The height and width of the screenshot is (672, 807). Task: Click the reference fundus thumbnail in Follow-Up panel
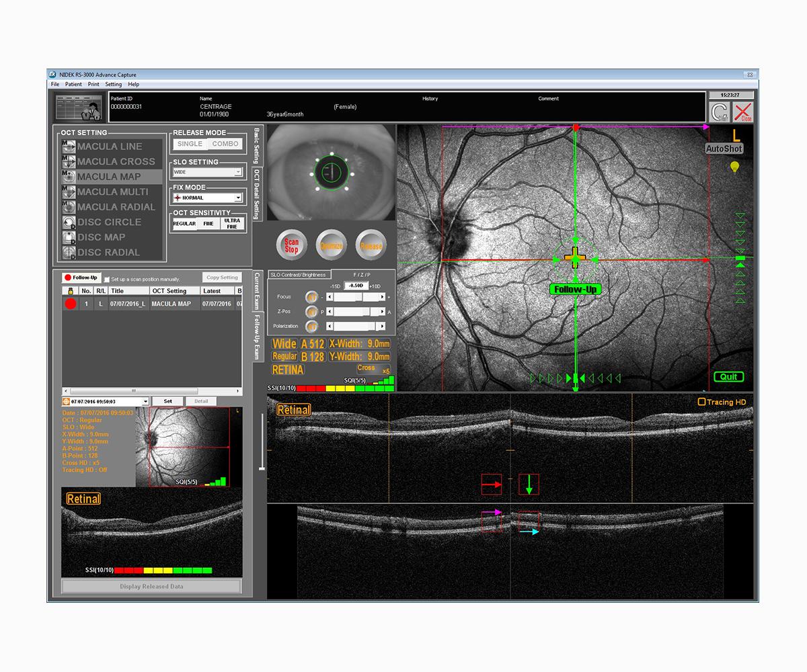coord(183,447)
